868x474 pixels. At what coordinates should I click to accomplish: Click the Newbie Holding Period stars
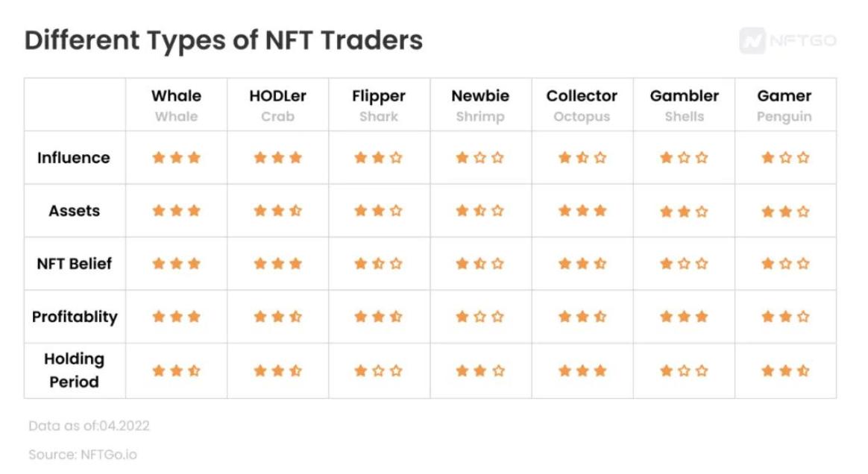(480, 370)
